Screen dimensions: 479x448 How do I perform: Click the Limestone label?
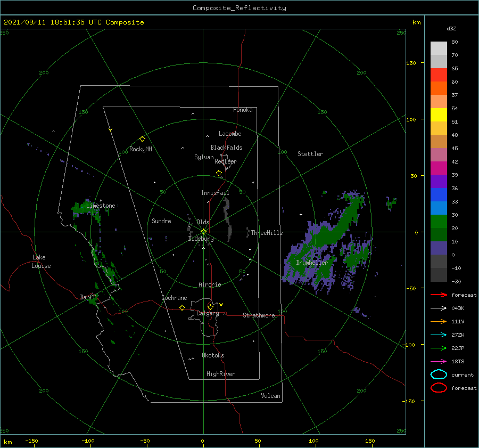101,206
